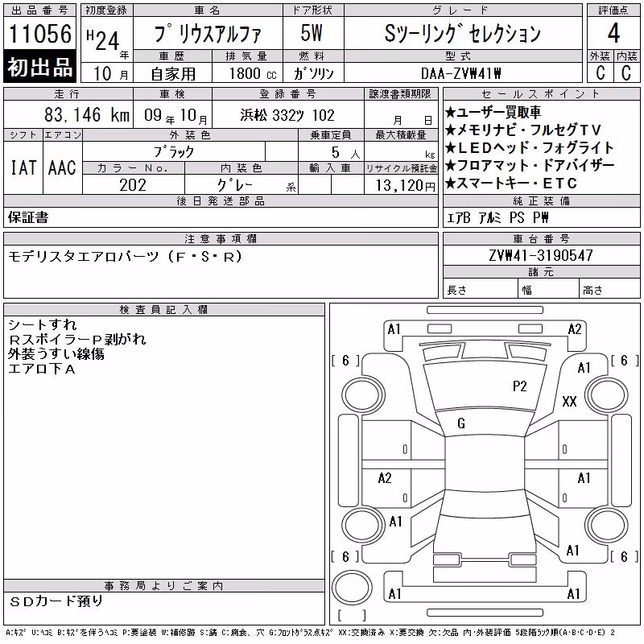Image resolution: width=644 pixels, height=644 pixels.
Task: Click the lot number 11056
Action: [39, 33]
